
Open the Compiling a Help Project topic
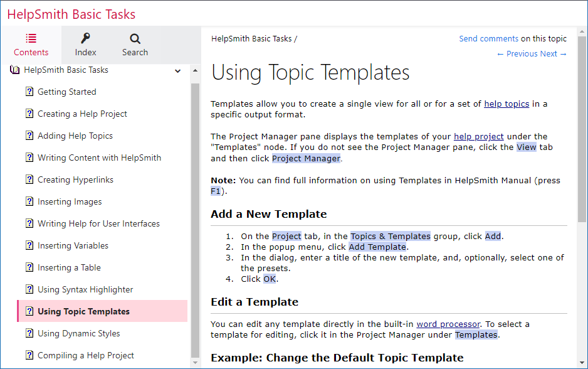(x=85, y=355)
